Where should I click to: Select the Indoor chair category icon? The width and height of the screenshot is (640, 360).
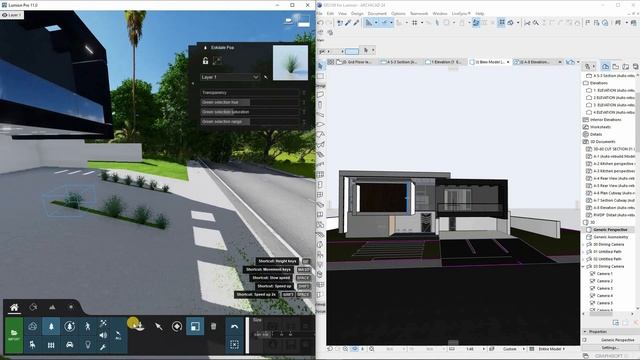click(33, 345)
